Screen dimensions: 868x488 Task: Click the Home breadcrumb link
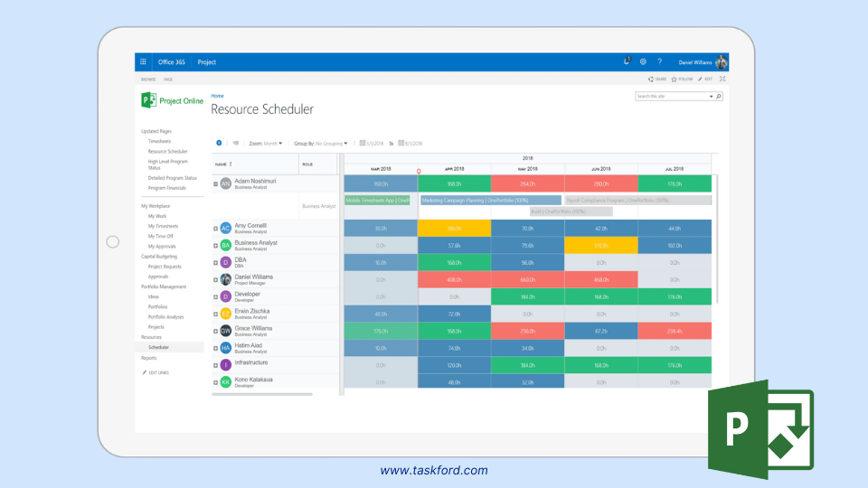pos(217,95)
